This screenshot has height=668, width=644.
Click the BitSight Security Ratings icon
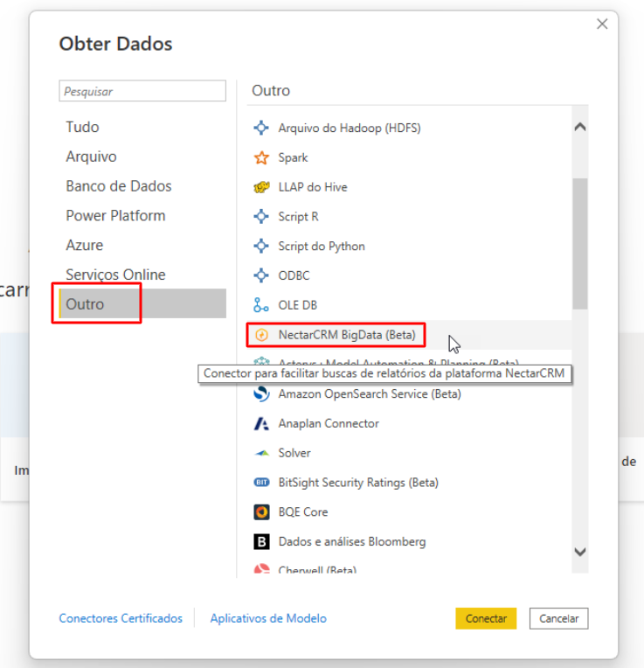[x=261, y=483]
